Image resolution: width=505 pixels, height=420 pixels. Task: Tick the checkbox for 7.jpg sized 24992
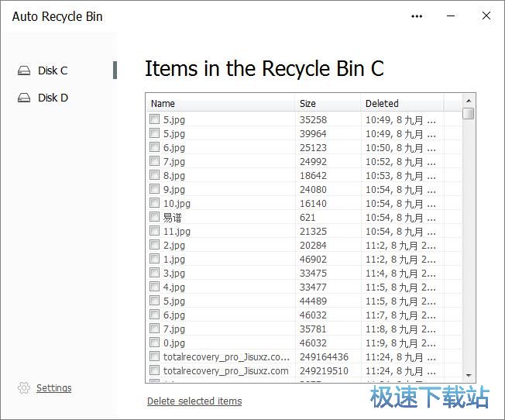point(155,161)
